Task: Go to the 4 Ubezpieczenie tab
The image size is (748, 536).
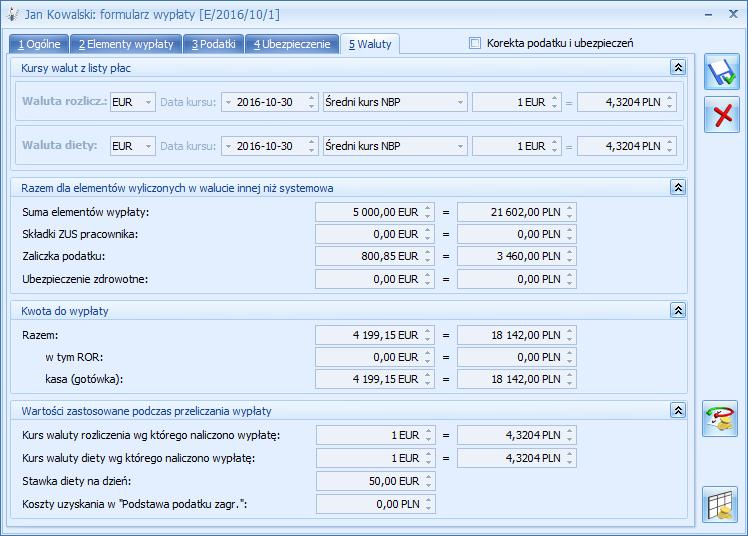Action: (x=291, y=44)
